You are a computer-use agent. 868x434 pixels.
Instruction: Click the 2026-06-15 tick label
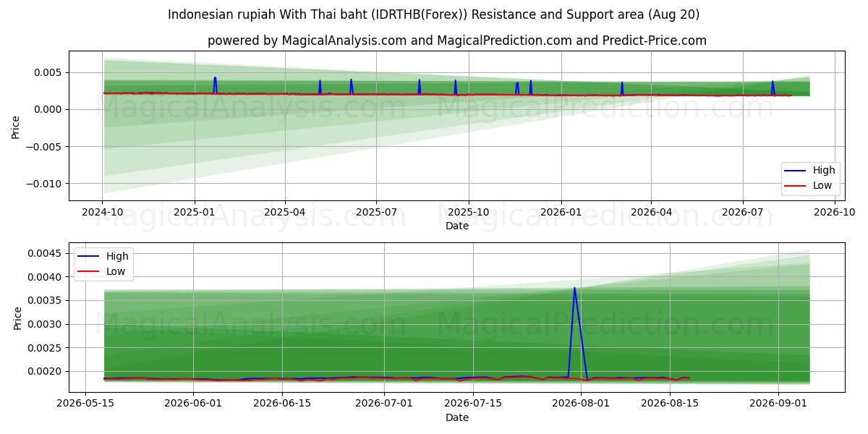click(x=281, y=404)
